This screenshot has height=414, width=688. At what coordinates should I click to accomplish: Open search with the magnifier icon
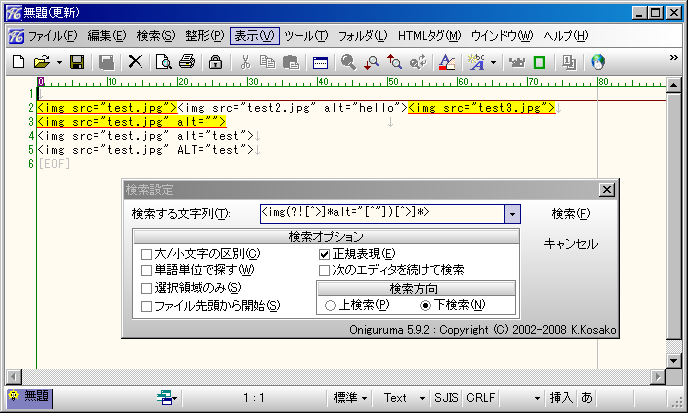click(x=348, y=62)
